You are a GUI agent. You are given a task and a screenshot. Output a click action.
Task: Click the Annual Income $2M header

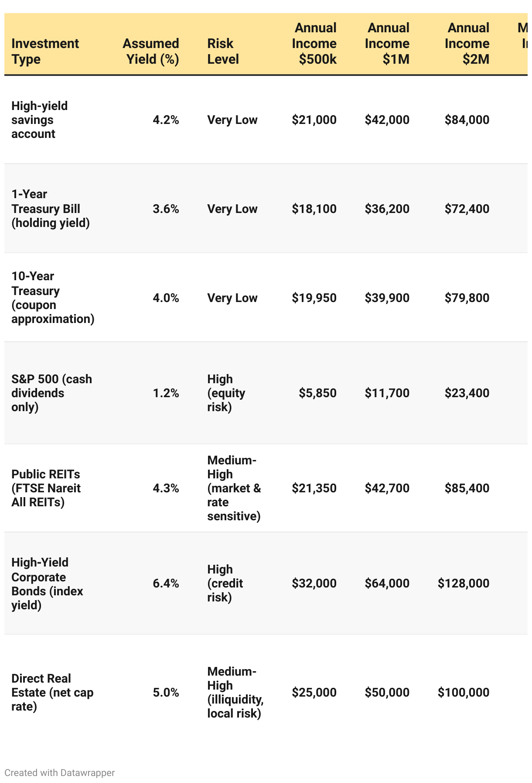(x=467, y=44)
